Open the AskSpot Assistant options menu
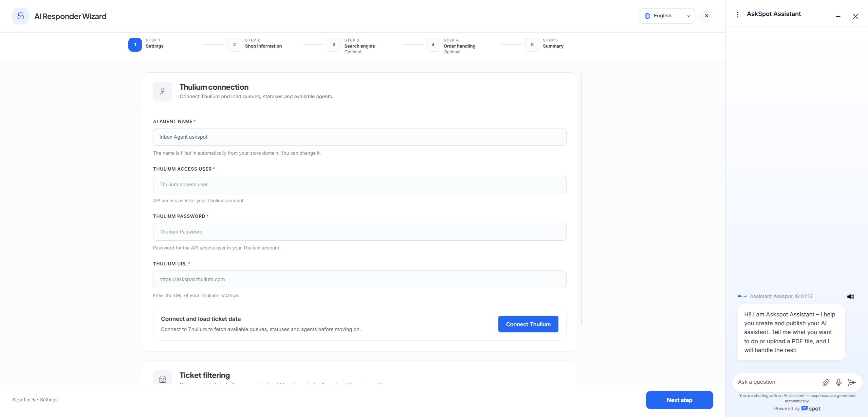The image size is (868, 417). pyautogui.click(x=738, y=15)
